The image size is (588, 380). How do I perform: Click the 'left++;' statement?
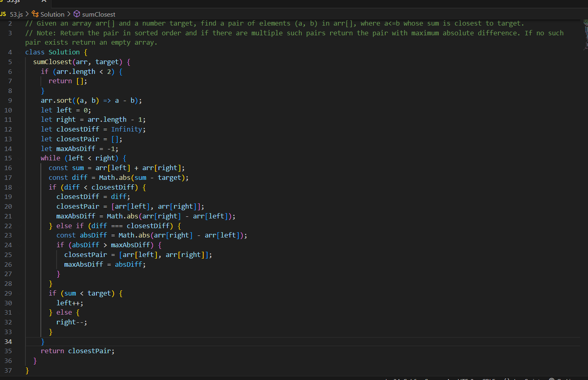(70, 303)
